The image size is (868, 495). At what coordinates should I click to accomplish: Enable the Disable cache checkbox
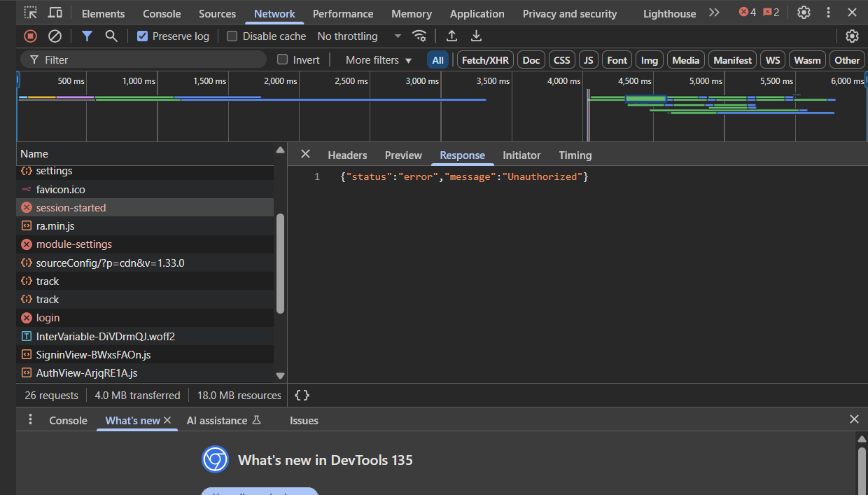(x=232, y=36)
